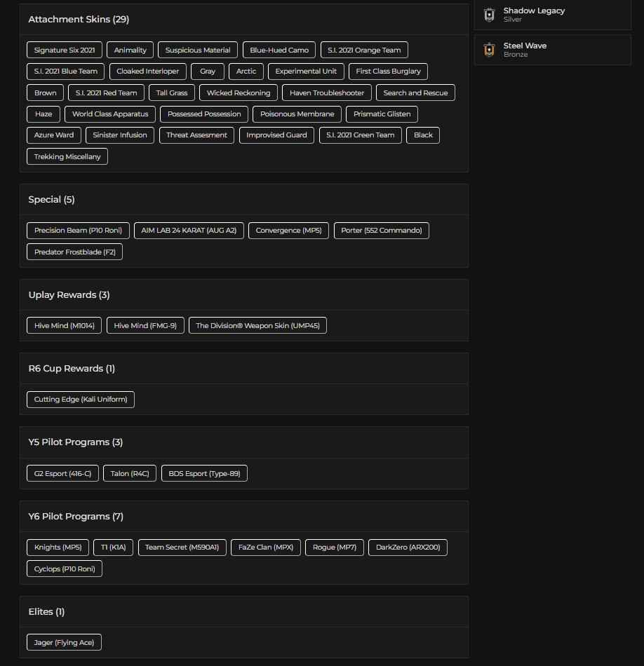
Task: Click The Division Weapon Skin (UMP45)
Action: pos(257,326)
